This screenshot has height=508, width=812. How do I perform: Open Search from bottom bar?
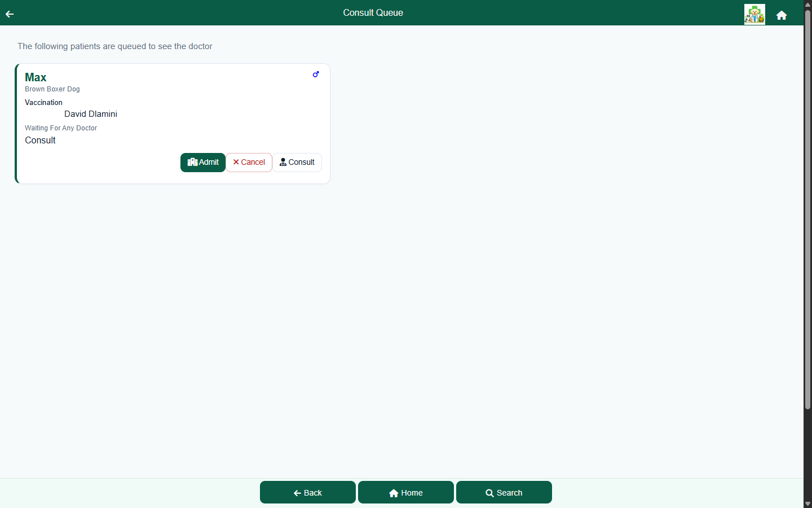504,492
